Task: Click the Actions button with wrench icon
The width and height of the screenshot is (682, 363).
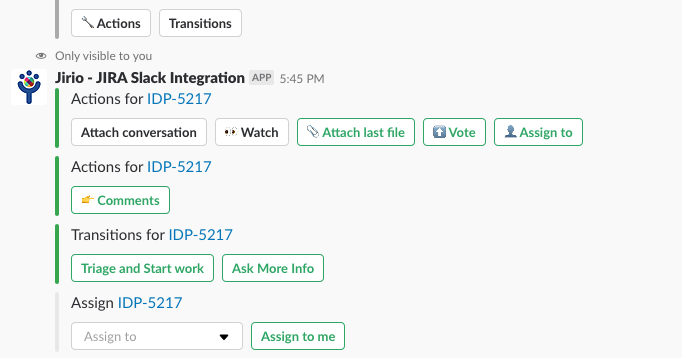Action: click(111, 23)
